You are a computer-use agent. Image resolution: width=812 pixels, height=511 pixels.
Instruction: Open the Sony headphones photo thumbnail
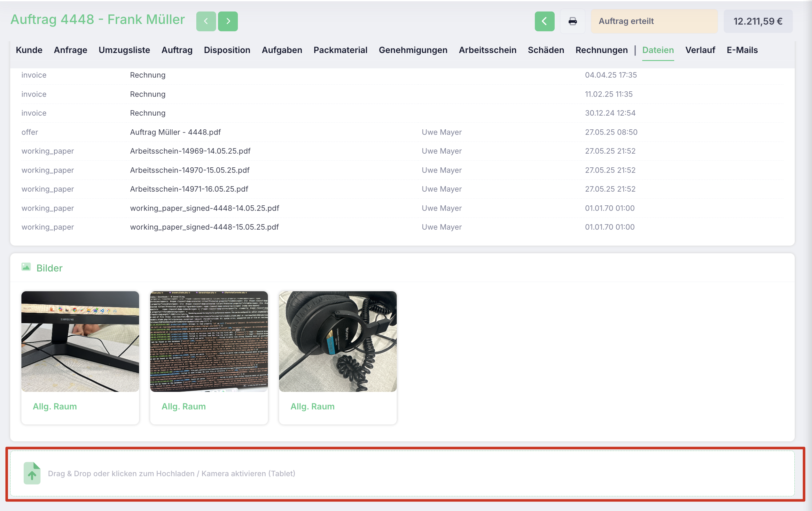click(338, 341)
